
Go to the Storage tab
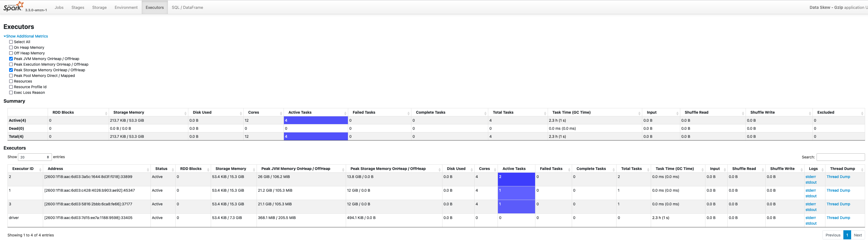click(99, 8)
